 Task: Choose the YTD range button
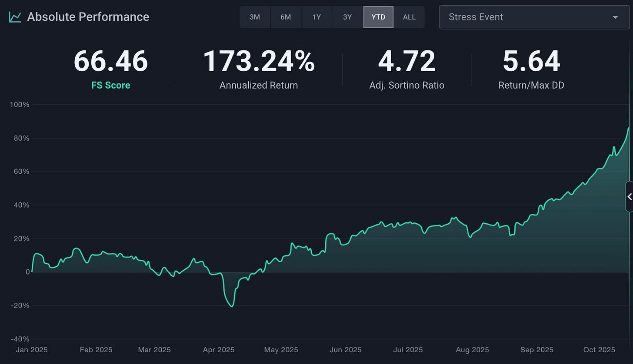(x=378, y=17)
